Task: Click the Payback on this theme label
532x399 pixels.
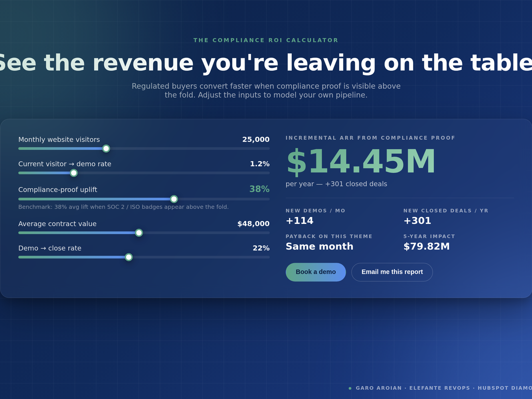Action: 329,237
